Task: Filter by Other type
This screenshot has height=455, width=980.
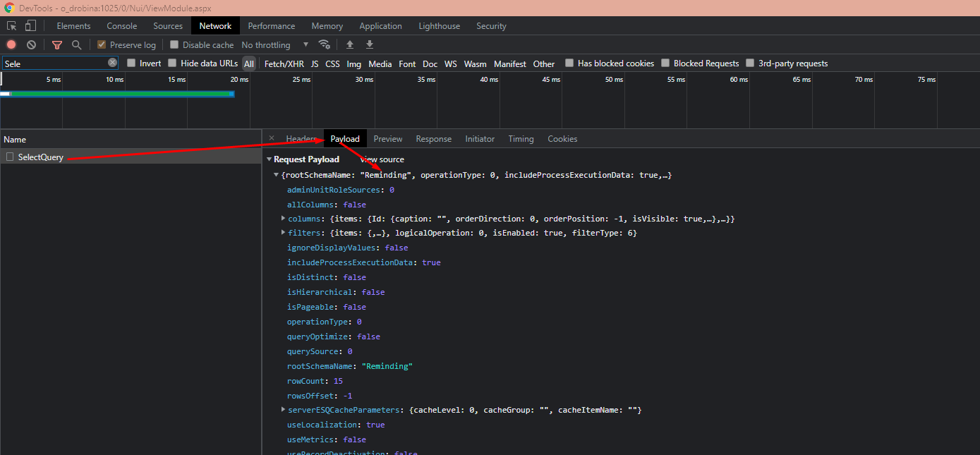Action: point(544,63)
